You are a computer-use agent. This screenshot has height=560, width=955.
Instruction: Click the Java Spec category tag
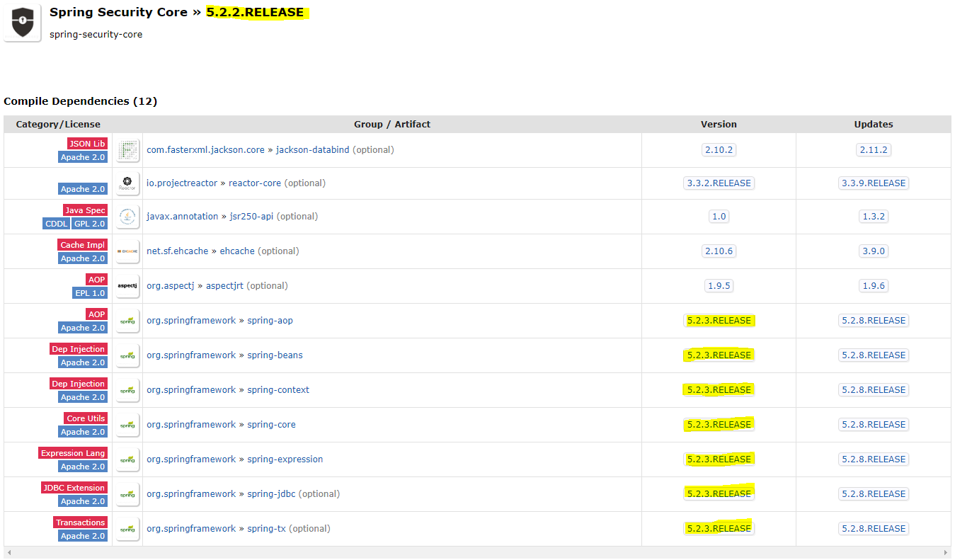[x=85, y=210]
